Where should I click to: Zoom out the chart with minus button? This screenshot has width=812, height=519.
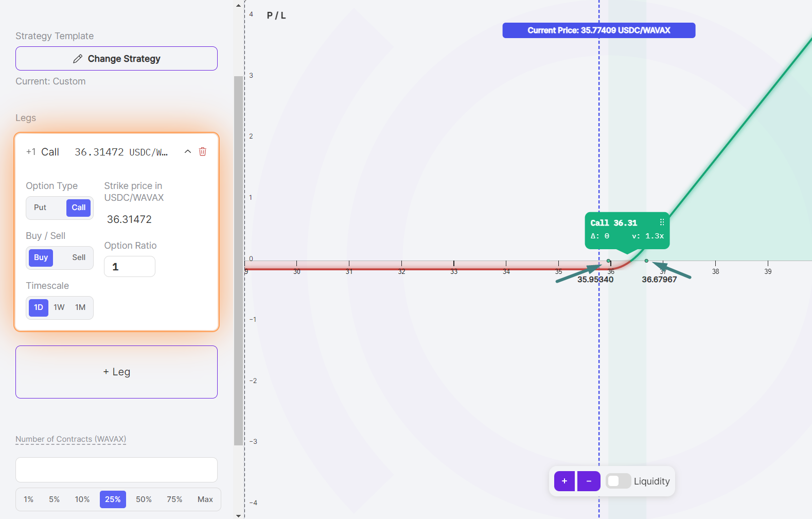click(589, 481)
